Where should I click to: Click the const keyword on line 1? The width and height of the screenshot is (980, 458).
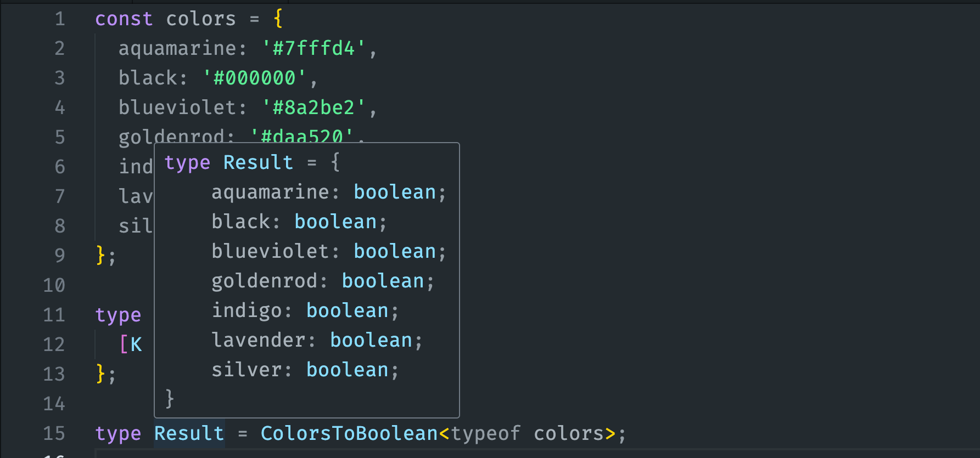(x=124, y=19)
